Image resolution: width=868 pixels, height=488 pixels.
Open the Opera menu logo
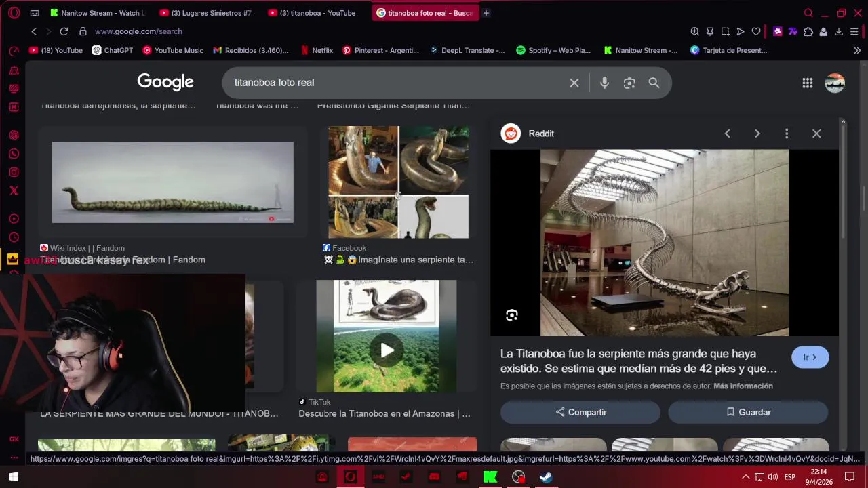14,12
